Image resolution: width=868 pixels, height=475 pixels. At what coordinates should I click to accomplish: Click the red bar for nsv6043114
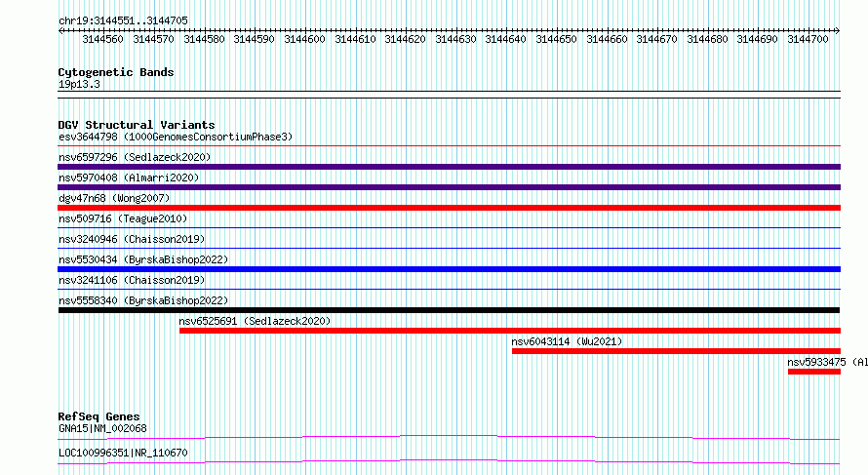pyautogui.click(x=677, y=351)
